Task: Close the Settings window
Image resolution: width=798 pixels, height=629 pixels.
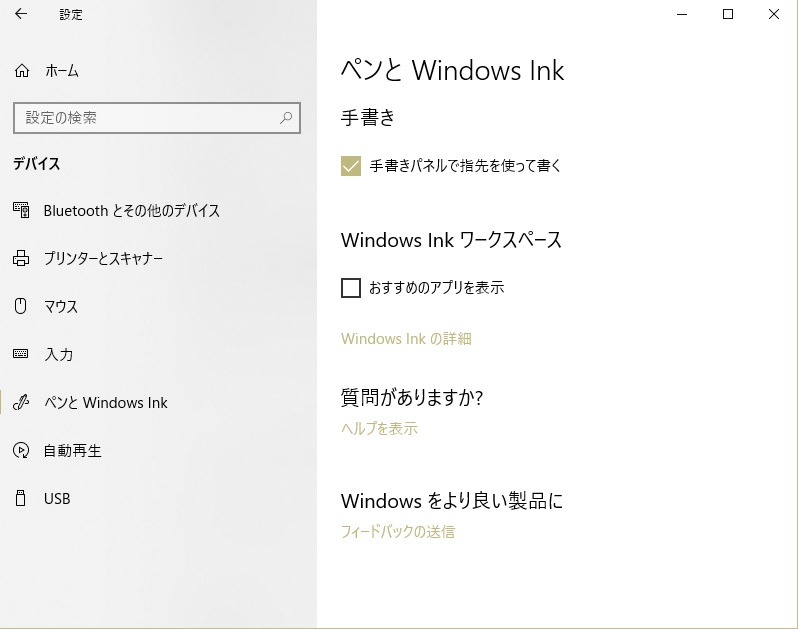Action: [x=774, y=14]
